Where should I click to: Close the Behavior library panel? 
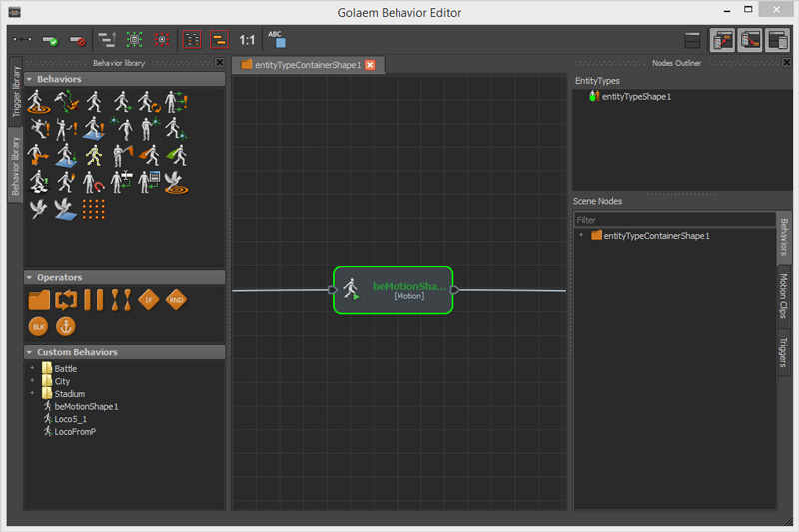220,62
